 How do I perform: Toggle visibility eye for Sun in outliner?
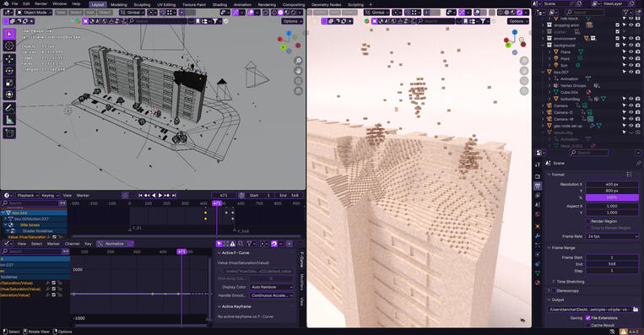coord(630,65)
